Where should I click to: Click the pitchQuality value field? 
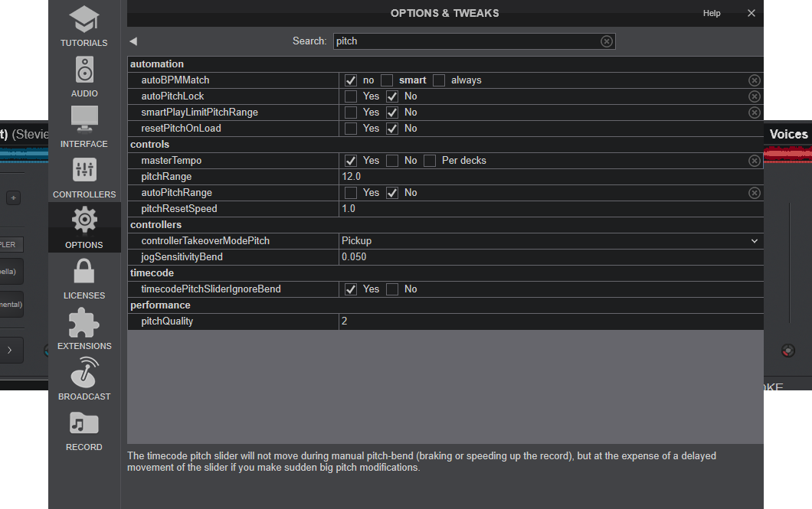pos(536,321)
